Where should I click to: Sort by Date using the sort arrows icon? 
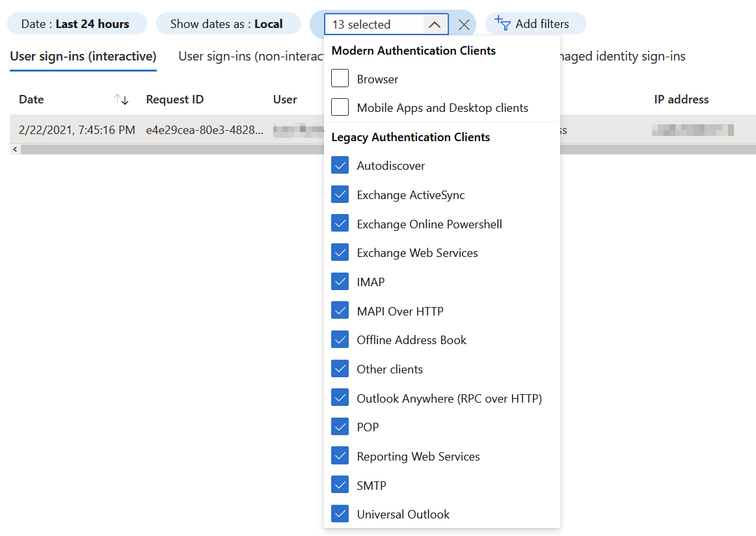[x=121, y=100]
